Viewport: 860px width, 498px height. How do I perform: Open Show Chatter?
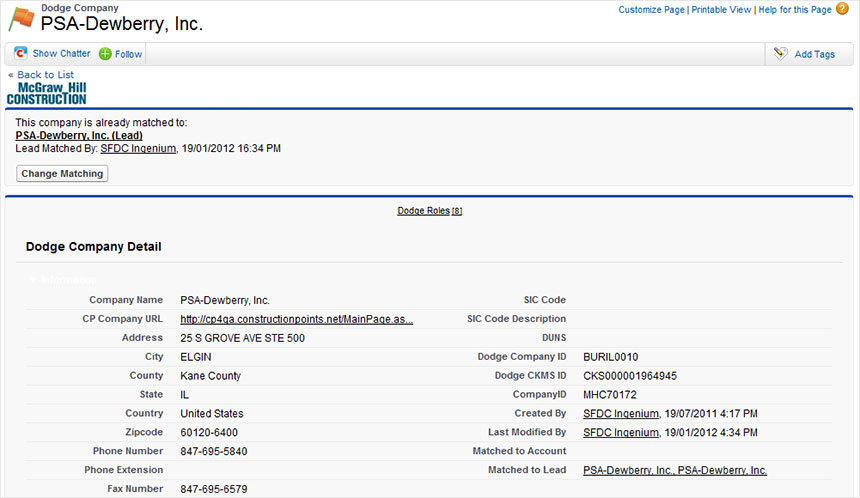tap(61, 53)
